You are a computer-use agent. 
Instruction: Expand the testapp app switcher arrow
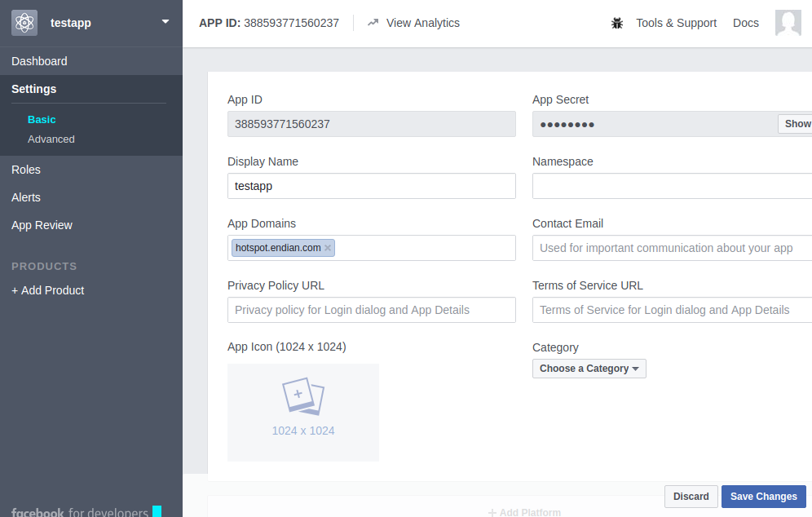click(x=165, y=22)
